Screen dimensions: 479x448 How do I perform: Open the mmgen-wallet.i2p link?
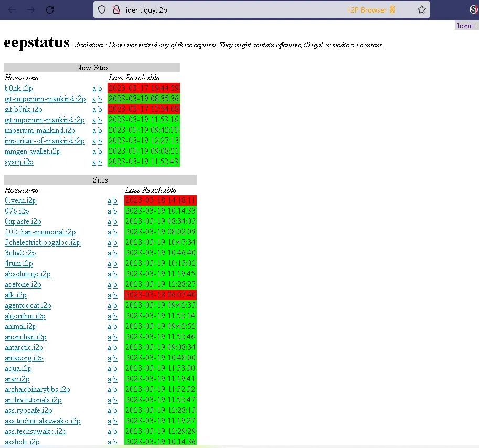[x=33, y=151]
